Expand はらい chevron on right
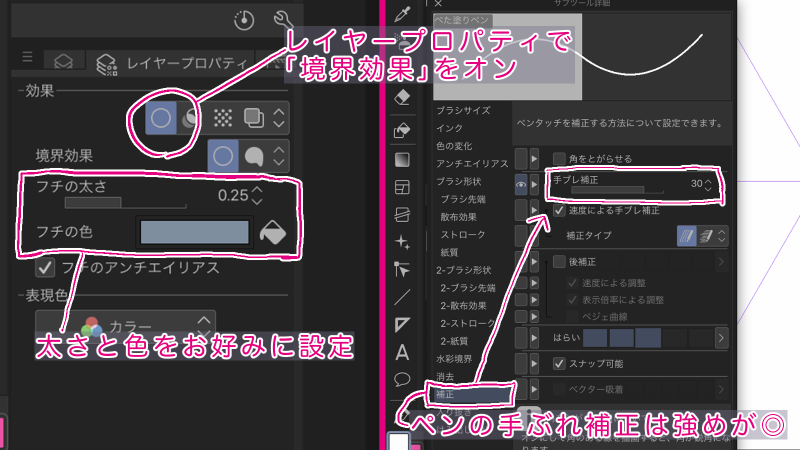 721,338
